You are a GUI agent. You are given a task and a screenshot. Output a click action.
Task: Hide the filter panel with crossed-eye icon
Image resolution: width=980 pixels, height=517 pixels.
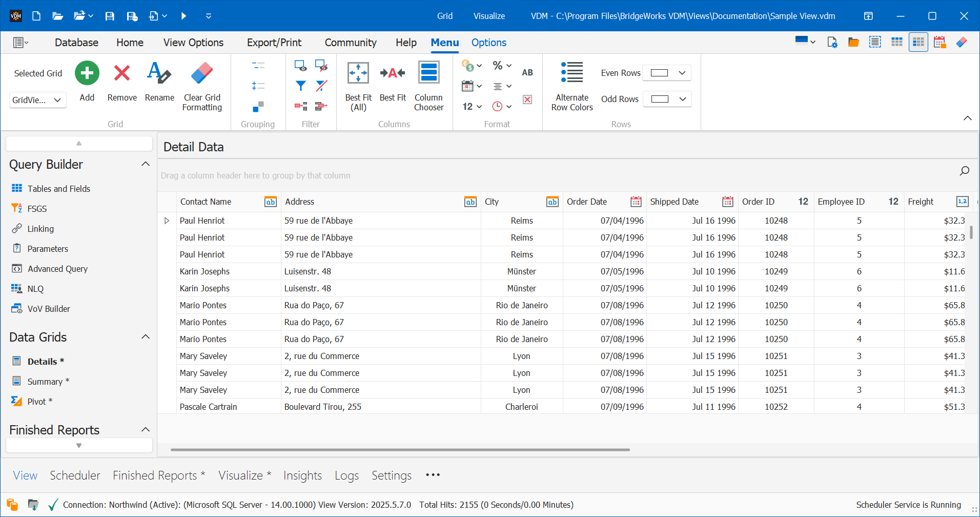321,66
